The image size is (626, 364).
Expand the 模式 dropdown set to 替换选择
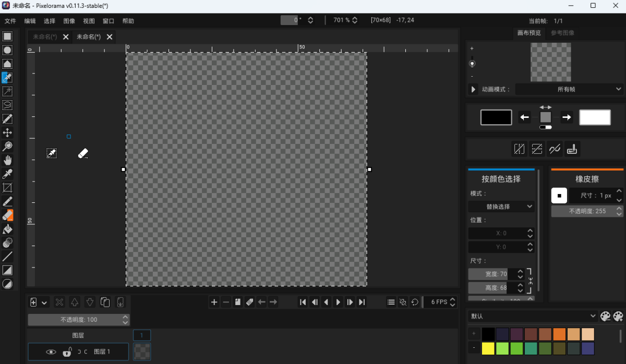[x=501, y=207]
